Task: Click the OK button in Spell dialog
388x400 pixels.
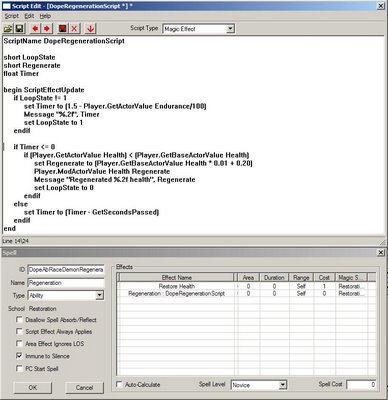Action: tap(33, 387)
